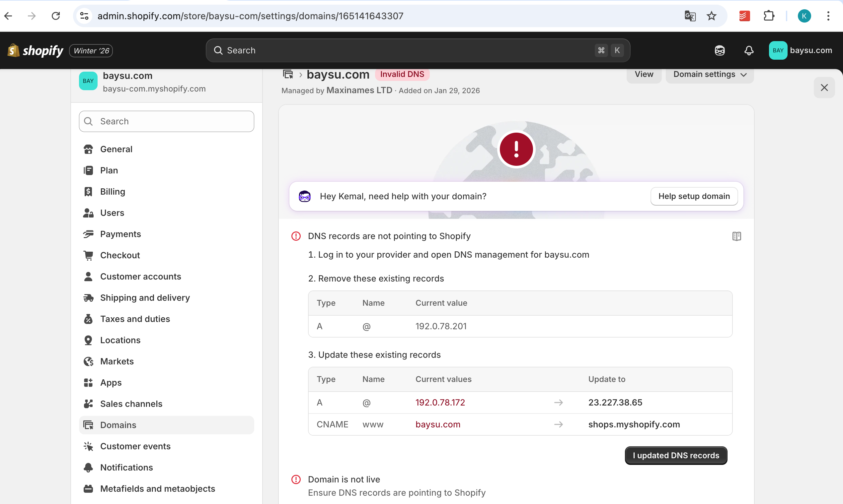
Task: Select the shops.myshopify.com target value
Action: pos(634,425)
